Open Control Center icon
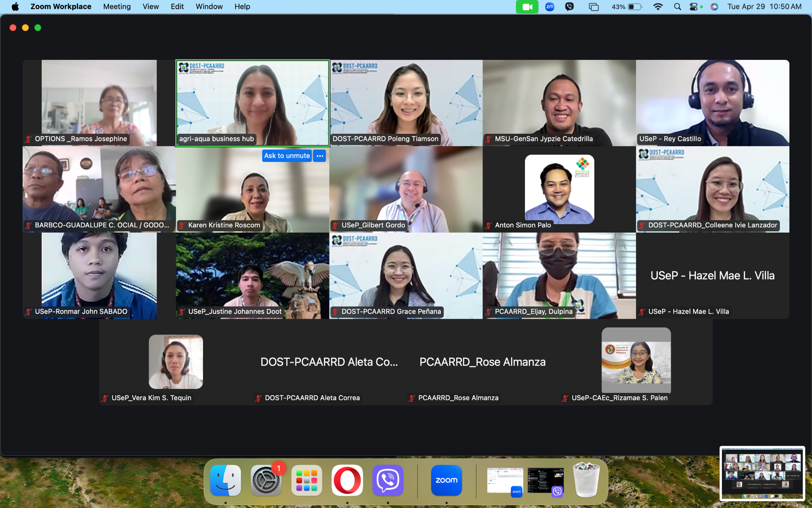 tap(694, 7)
